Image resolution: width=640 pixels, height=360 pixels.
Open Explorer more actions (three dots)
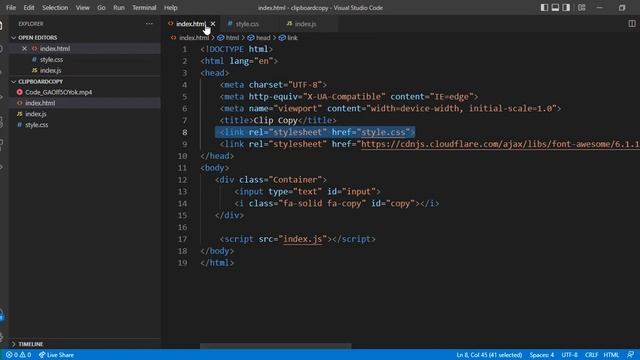tap(149, 24)
